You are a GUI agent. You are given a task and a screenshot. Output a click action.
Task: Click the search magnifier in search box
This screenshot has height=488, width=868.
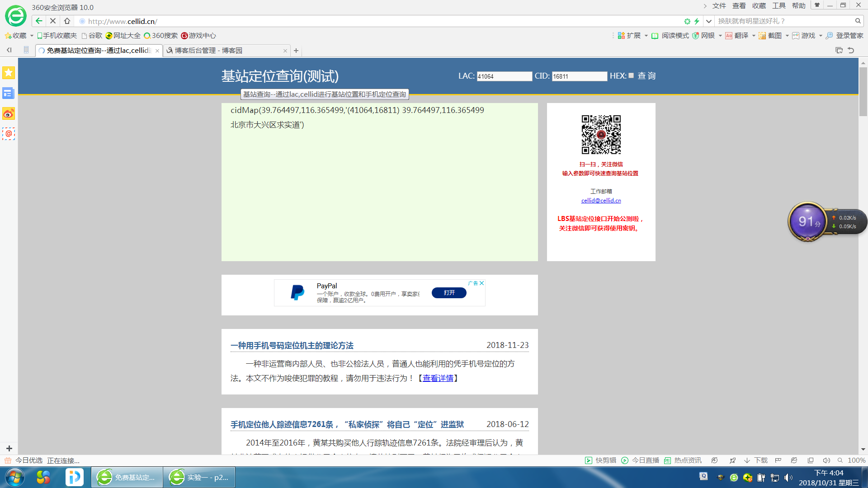858,21
